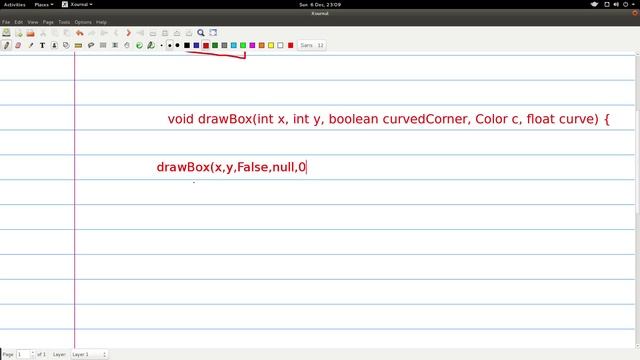
Task: Click the page number spinner field
Action: [26, 354]
